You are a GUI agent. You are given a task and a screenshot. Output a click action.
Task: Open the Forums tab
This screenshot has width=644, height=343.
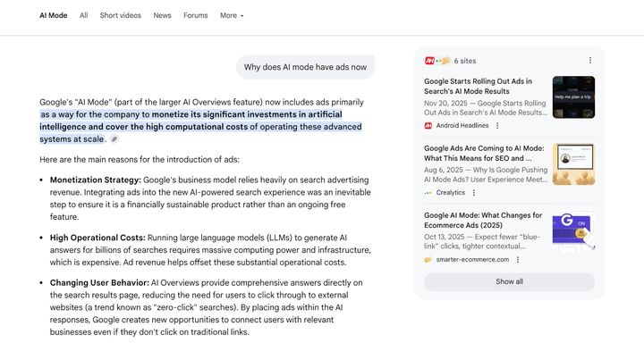(x=196, y=15)
